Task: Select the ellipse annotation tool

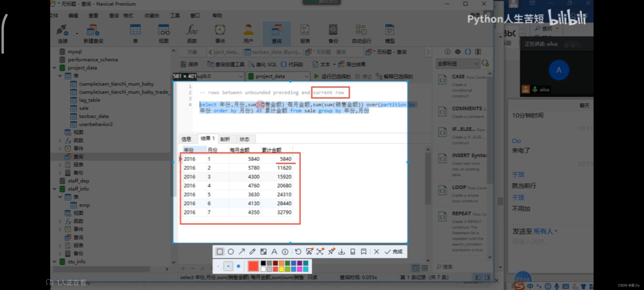Action: pos(230,252)
